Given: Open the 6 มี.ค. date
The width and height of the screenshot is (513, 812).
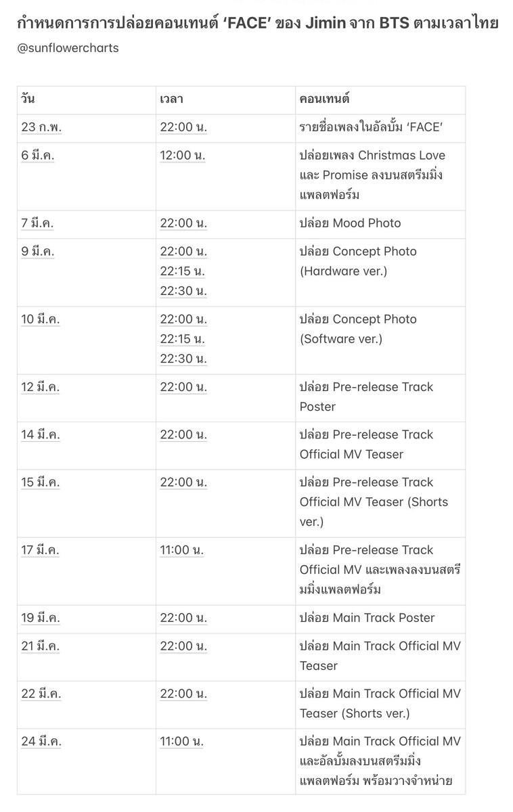Looking at the screenshot, I should click(38, 156).
